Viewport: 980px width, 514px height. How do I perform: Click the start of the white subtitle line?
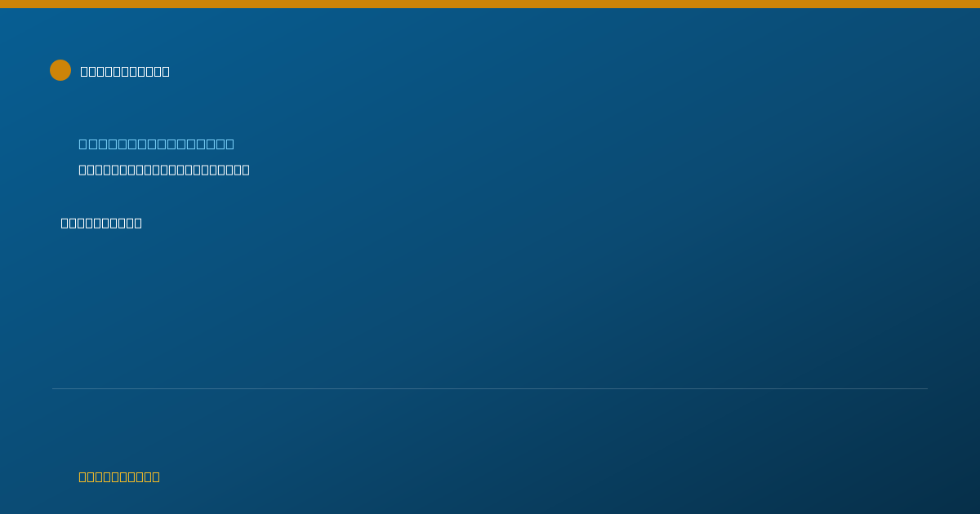click(82, 170)
